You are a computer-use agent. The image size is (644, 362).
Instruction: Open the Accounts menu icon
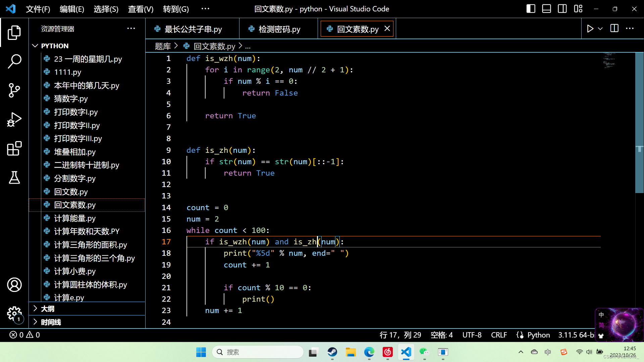tap(14, 285)
